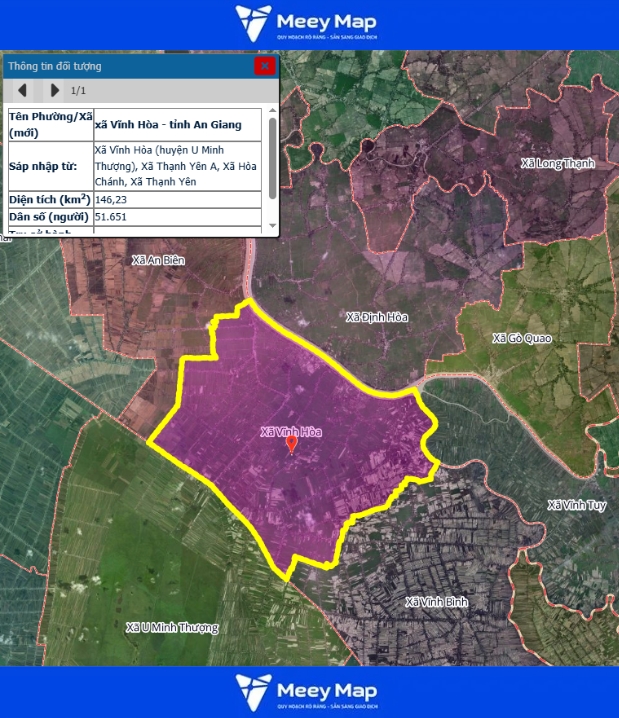
Task: Click the xã Vĩnh Hòa - tỉnh An Giang cell
Action: (177, 125)
